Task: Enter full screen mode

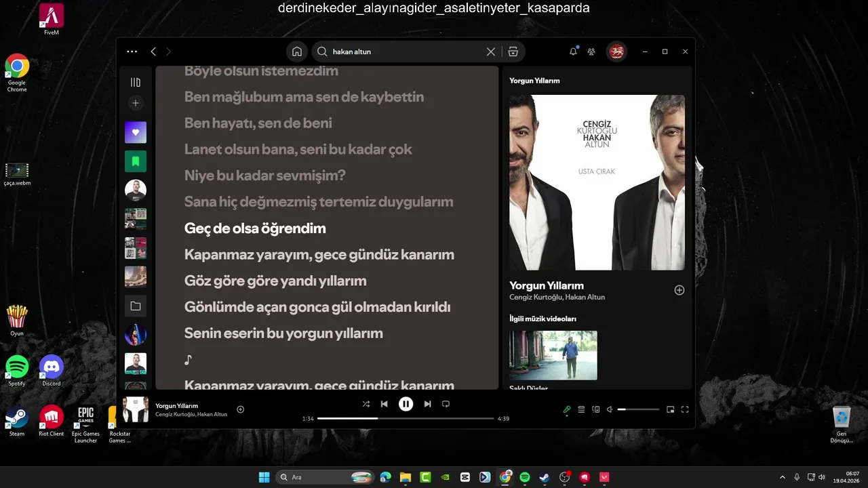Action: (x=685, y=409)
